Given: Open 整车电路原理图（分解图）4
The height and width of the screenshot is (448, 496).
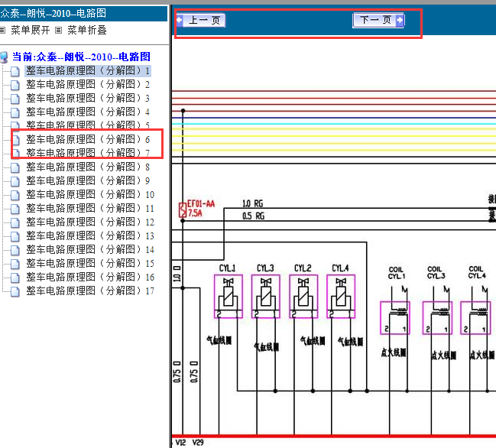Looking at the screenshot, I should pyautogui.click(x=88, y=112).
